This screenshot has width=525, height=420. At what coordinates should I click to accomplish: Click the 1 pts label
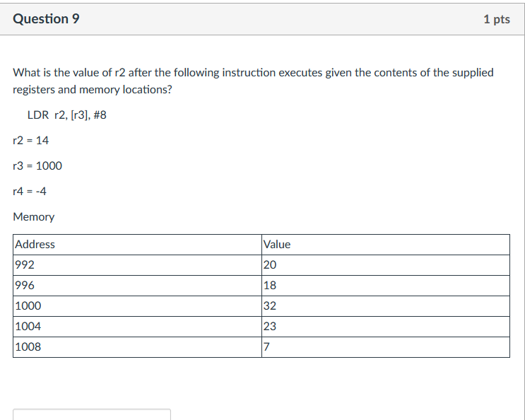coord(496,19)
